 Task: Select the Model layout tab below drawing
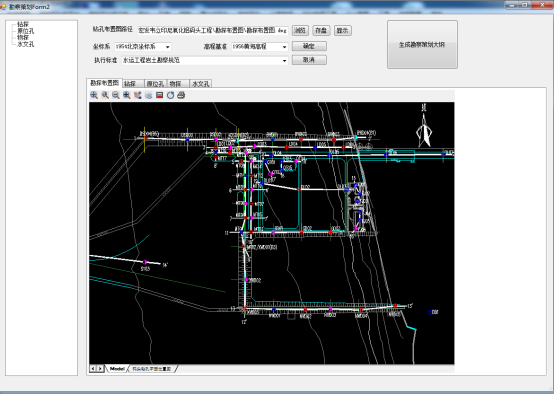coord(117,369)
